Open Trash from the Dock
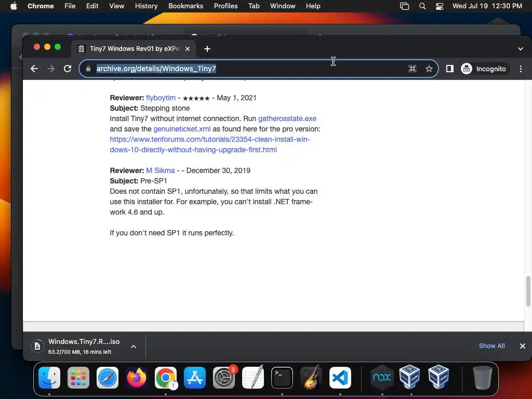 482,378
